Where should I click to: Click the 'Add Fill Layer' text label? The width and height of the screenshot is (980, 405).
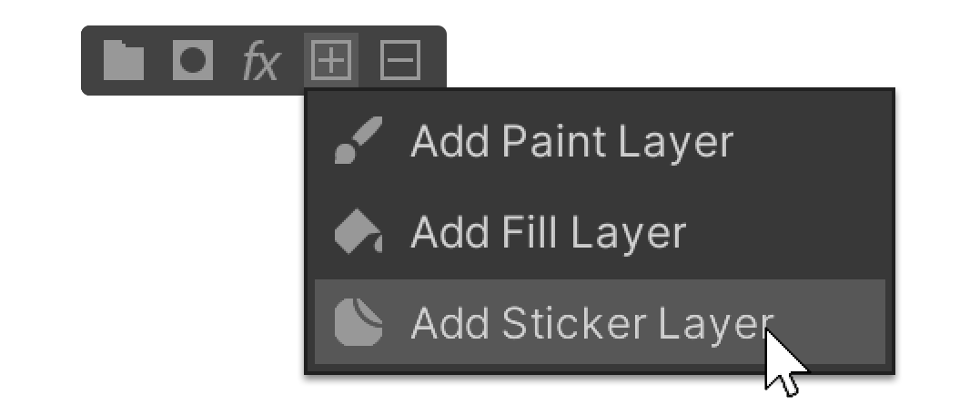pyautogui.click(x=548, y=233)
